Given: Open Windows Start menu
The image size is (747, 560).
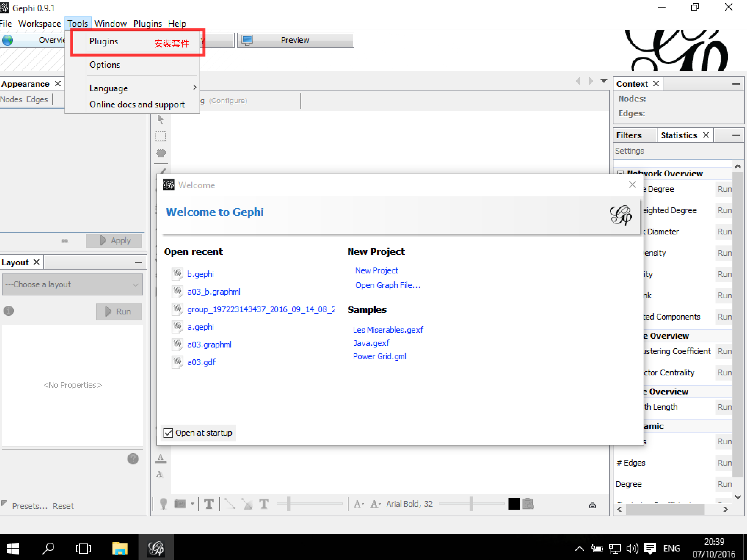Looking at the screenshot, I should (x=13, y=548).
